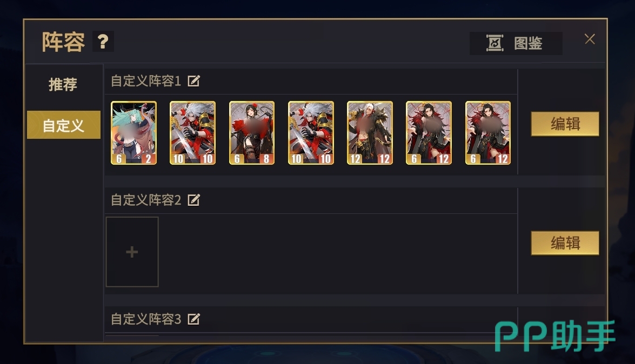This screenshot has height=364, width=635.
Task: Open the 图鉴 codex button
Action: (516, 43)
